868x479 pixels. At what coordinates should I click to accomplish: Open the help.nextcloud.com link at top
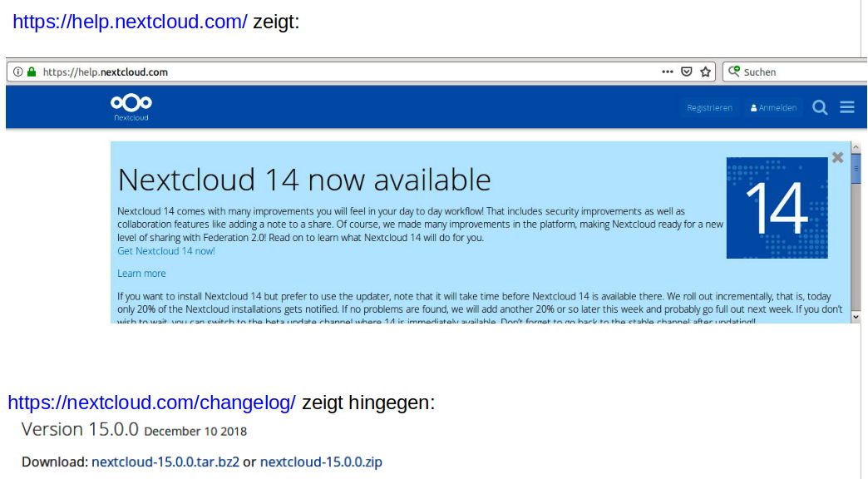130,22
